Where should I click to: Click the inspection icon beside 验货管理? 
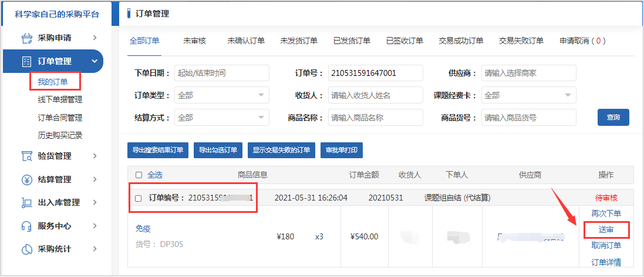coord(26,156)
